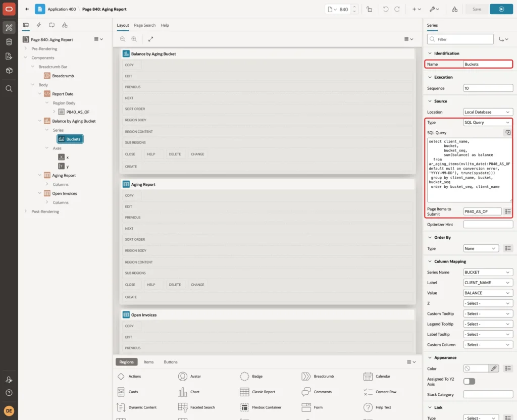Switch to Dynamic Actions lightning tab
517x420 pixels.
38,25
